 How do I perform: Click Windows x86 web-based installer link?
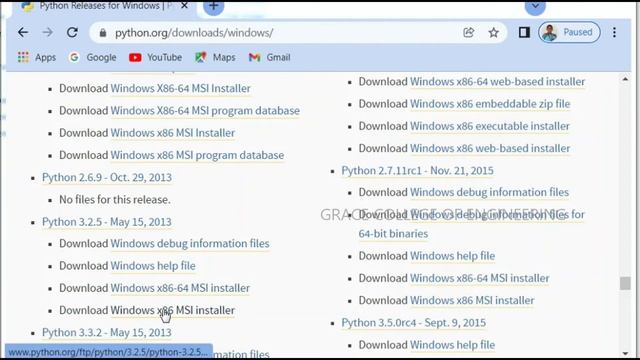click(490, 149)
